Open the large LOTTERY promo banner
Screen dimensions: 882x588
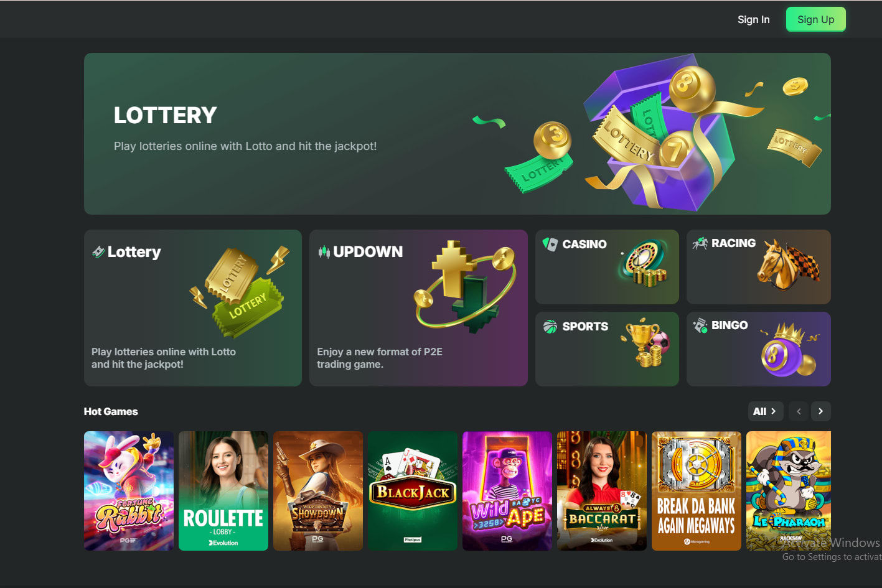tap(457, 134)
